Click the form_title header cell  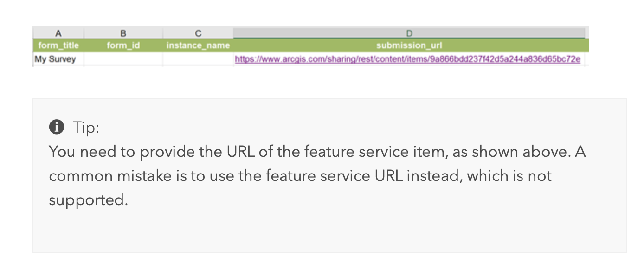[58, 45]
